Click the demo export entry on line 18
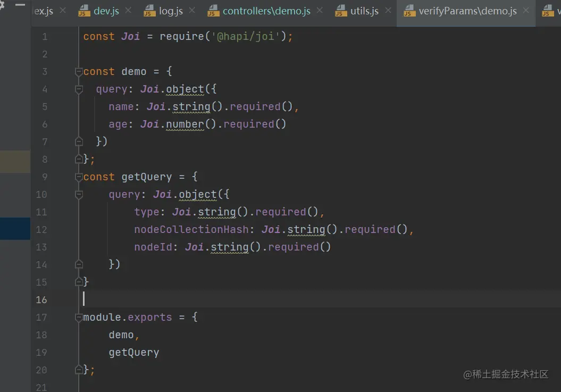The image size is (561, 392). (121, 335)
